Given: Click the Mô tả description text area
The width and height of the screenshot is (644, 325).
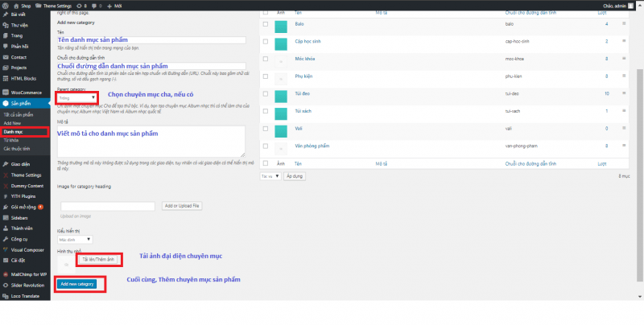Looking at the screenshot, I should 151,139.
